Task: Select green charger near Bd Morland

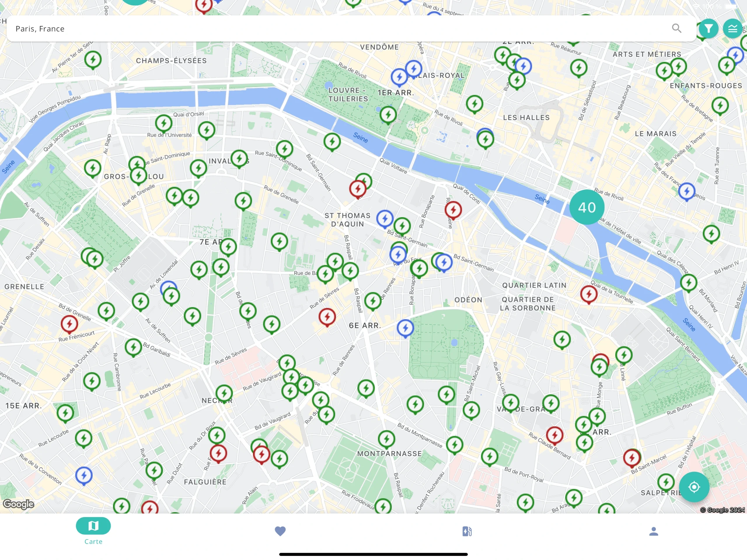Action: [689, 283]
